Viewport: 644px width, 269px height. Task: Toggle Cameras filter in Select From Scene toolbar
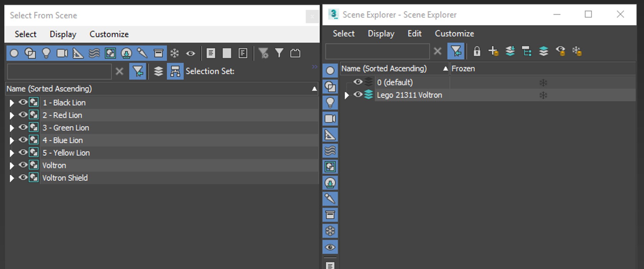click(x=62, y=53)
